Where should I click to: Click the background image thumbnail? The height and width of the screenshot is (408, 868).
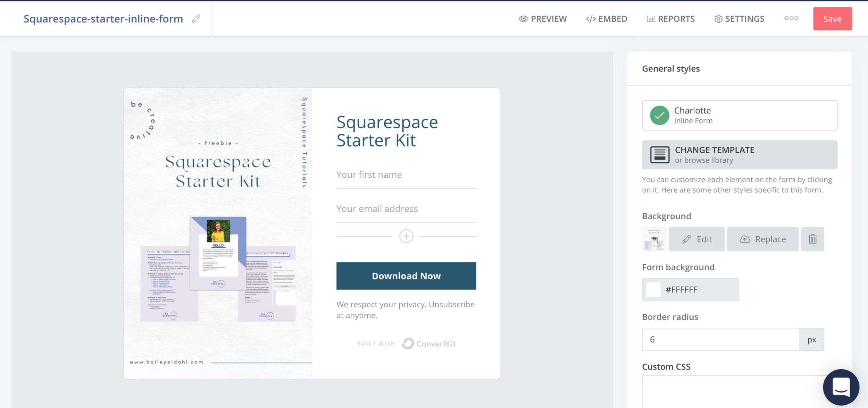coord(654,239)
